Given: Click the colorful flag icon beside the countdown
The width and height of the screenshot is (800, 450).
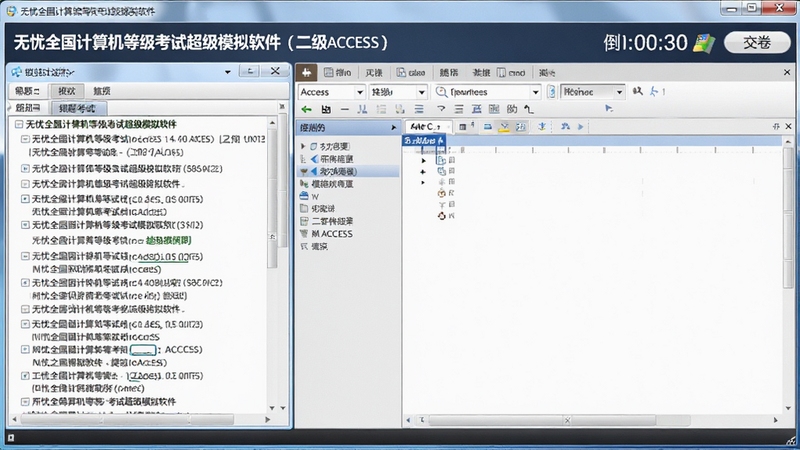Looking at the screenshot, I should 704,43.
